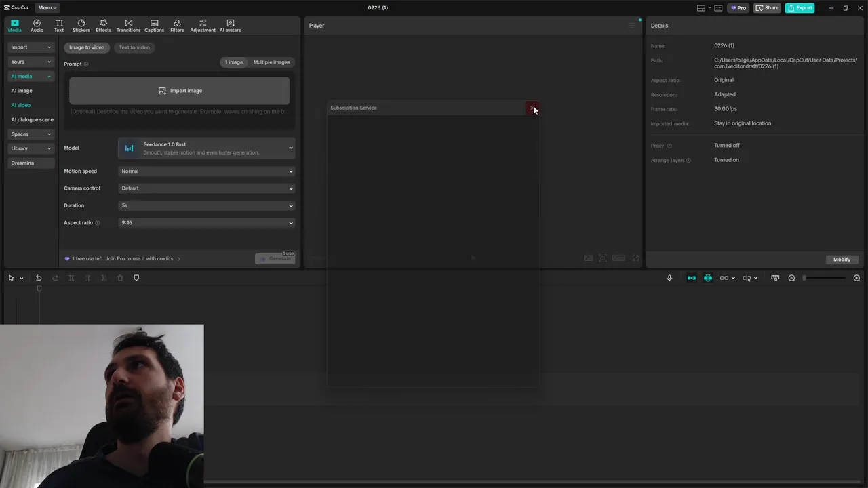Open the layout switcher dropdown arrow
Image resolution: width=868 pixels, height=488 pixels.
coord(709,8)
